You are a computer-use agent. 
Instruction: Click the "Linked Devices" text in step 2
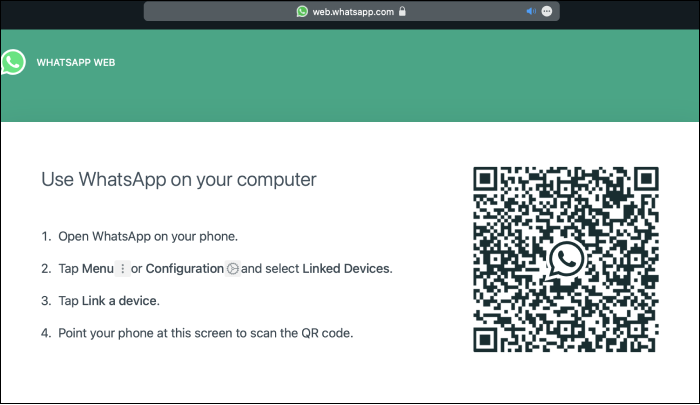[346, 268]
